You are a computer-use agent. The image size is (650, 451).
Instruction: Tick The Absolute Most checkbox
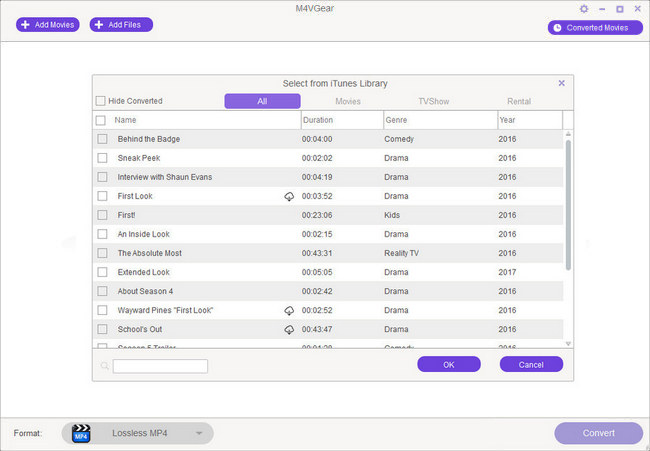coord(102,253)
